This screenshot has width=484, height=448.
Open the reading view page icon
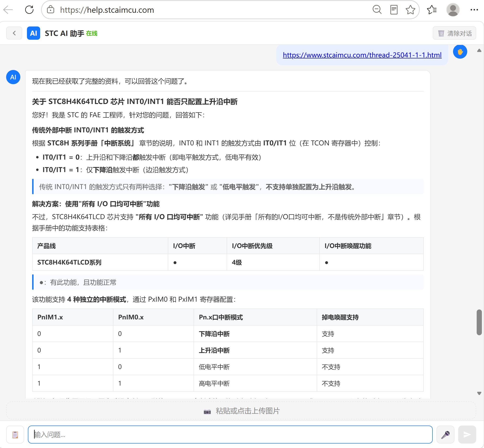point(394,10)
